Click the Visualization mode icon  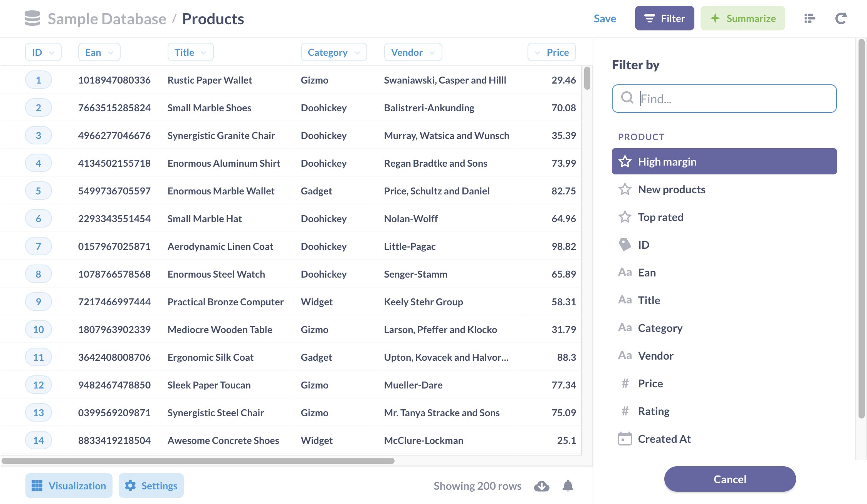37,486
